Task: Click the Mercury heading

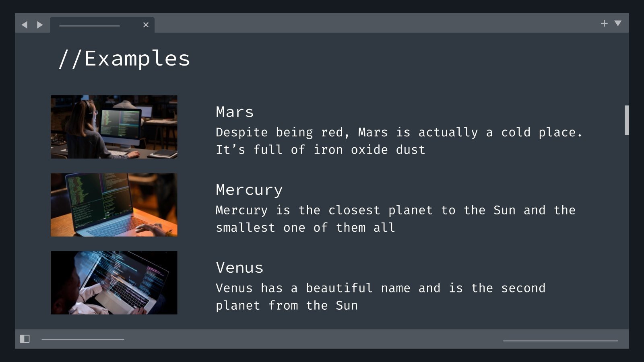Action: (249, 190)
